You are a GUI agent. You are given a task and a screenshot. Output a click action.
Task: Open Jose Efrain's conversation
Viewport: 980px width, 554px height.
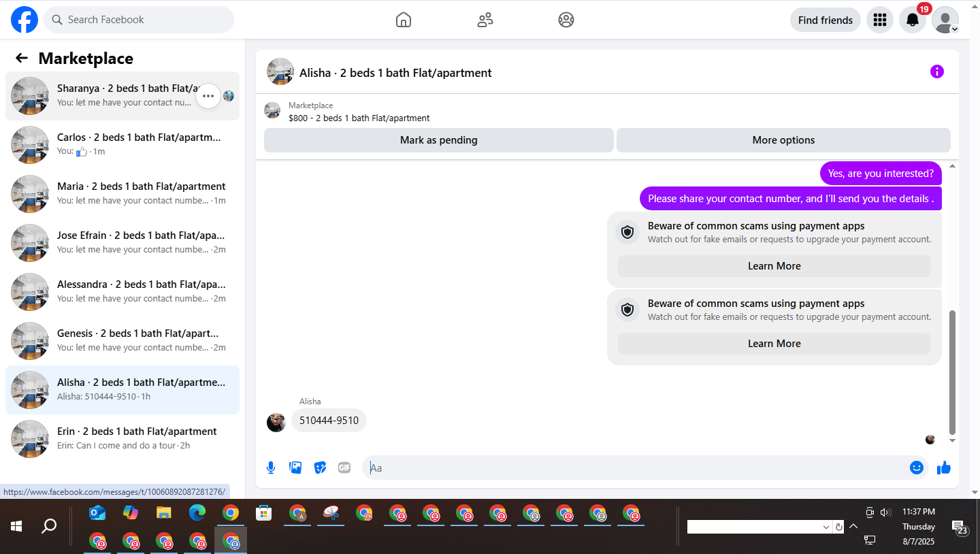pos(122,243)
